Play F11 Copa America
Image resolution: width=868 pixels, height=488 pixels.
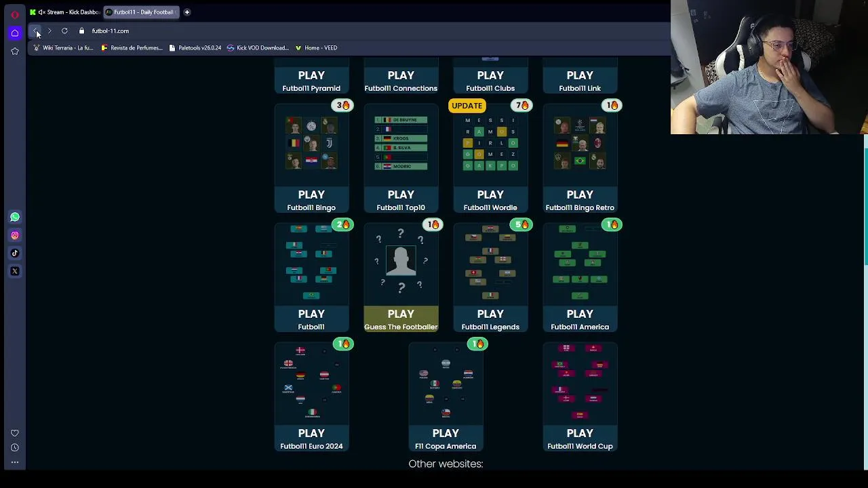[446, 439]
